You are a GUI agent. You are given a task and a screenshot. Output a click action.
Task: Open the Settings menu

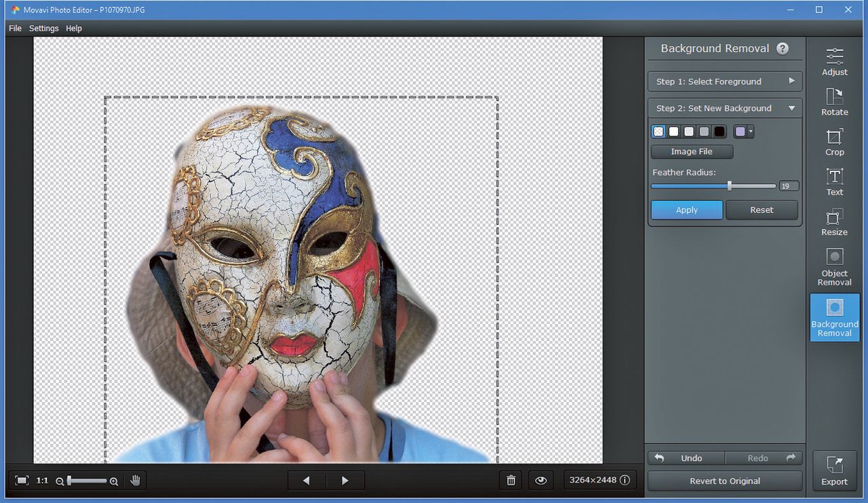click(x=43, y=28)
